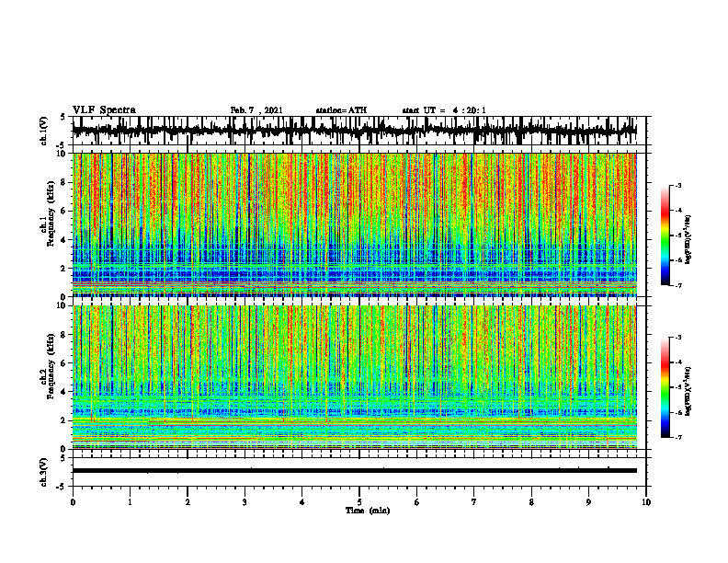Click inside the ch.1 spectrogram panel

[354, 224]
